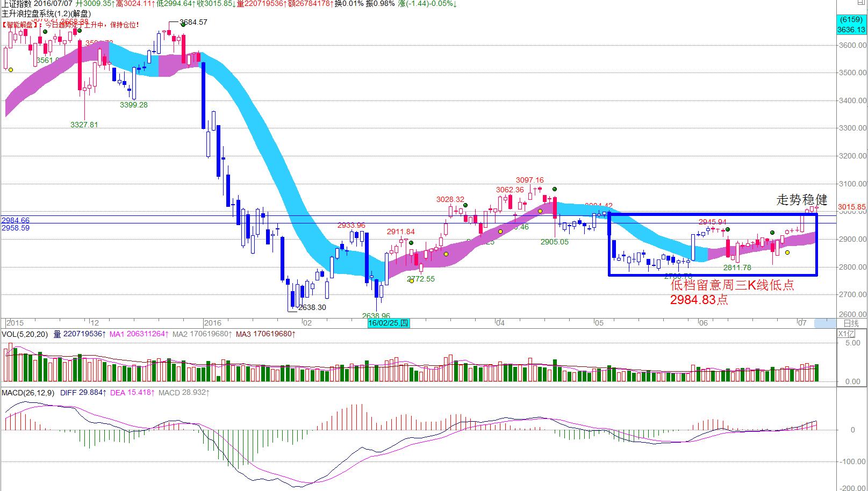Click the 【智能解盘】 advice message

click(x=70, y=25)
